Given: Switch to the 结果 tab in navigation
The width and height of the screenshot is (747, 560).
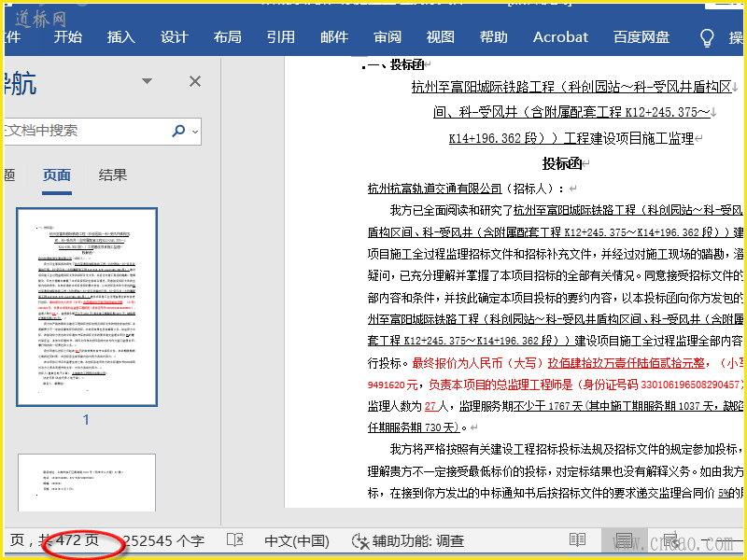Looking at the screenshot, I should coord(113,175).
